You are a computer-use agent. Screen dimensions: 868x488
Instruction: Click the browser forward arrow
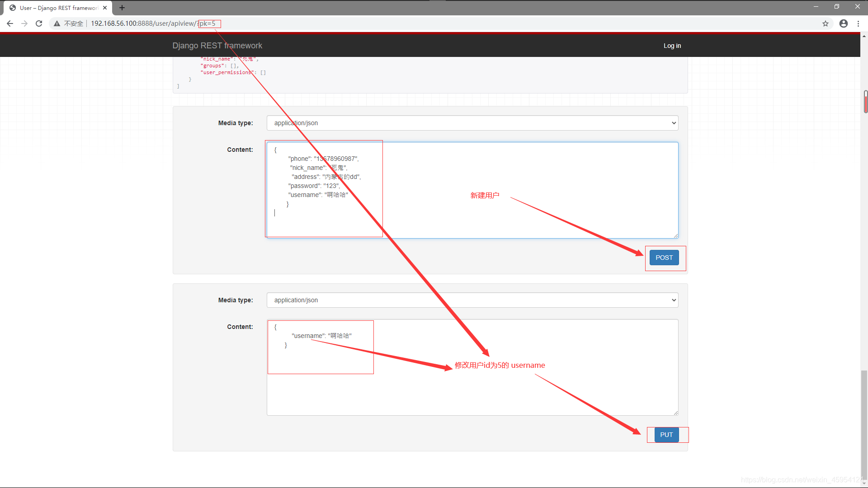tap(24, 23)
